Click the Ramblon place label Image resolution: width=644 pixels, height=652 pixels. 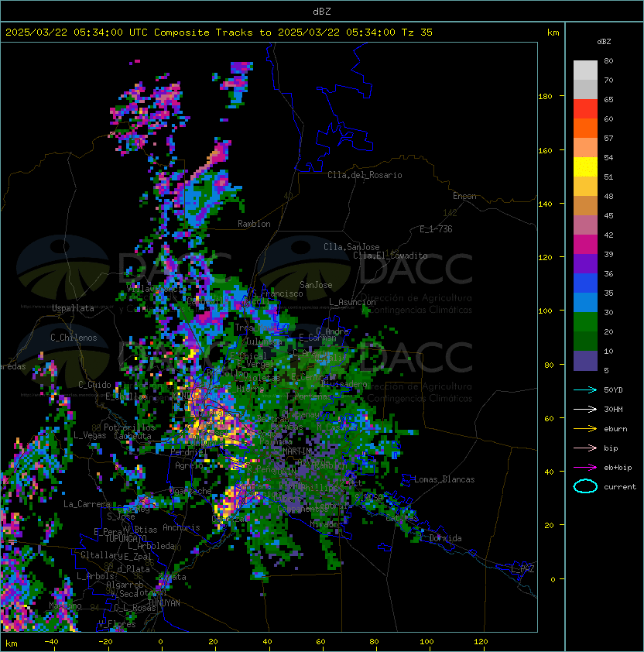[x=254, y=224]
